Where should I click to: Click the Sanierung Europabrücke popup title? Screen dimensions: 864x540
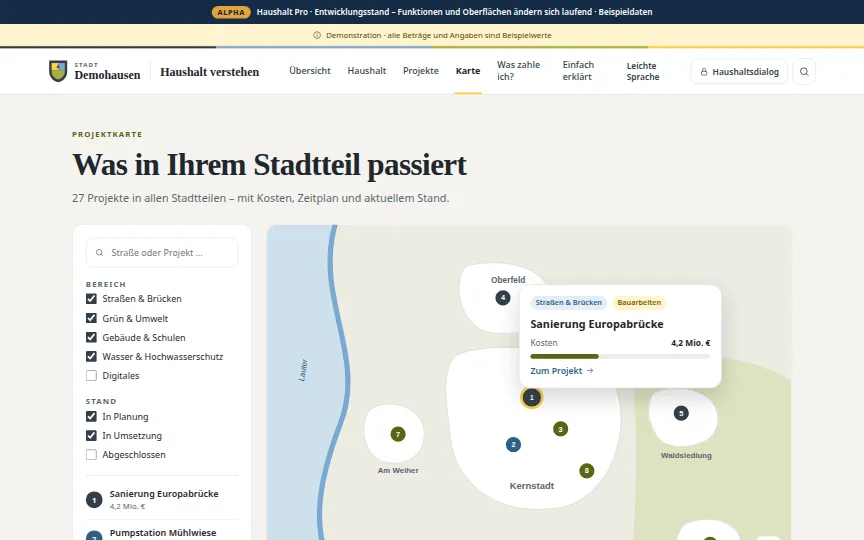[x=597, y=324]
